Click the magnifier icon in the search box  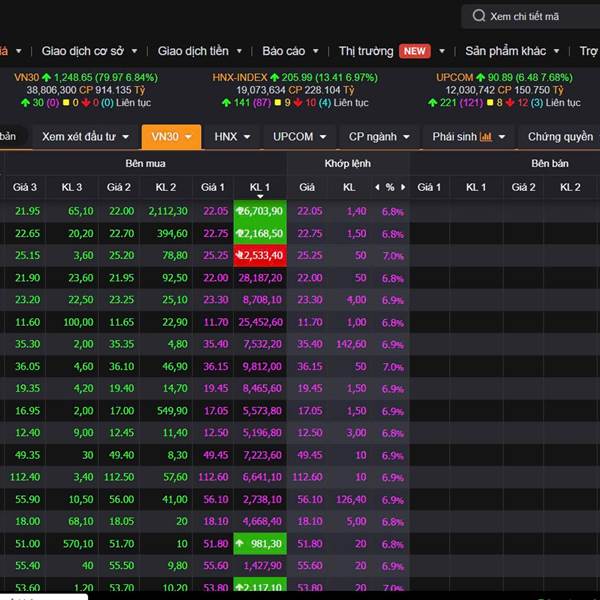[479, 16]
